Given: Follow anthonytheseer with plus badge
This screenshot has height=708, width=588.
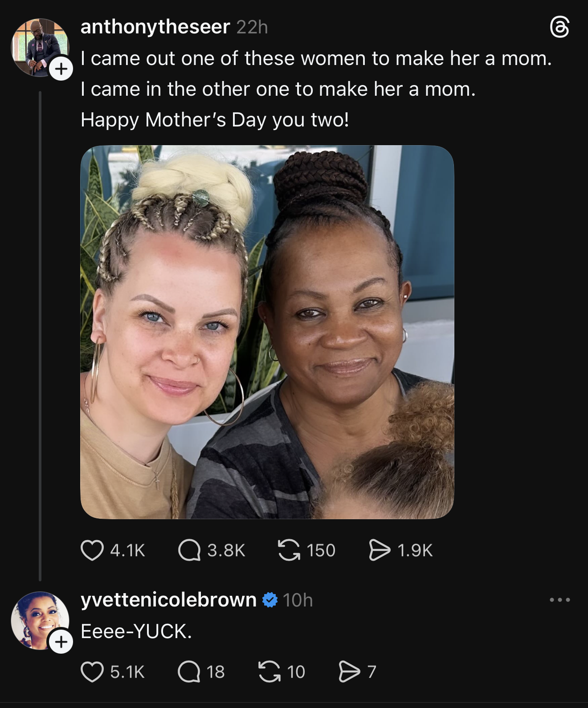Looking at the screenshot, I should [x=61, y=69].
